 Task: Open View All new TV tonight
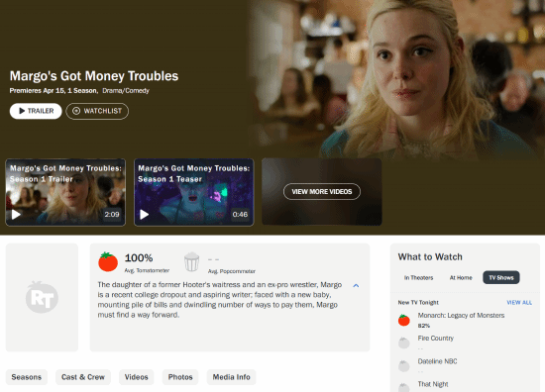[x=519, y=303]
